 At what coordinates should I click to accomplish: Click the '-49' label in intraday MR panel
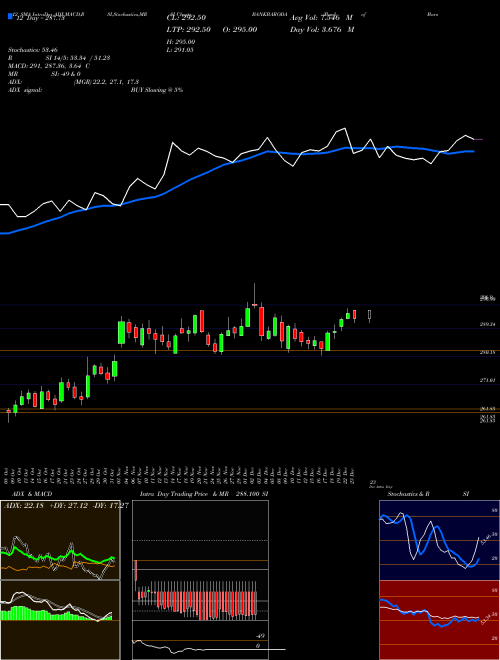pos(259,636)
